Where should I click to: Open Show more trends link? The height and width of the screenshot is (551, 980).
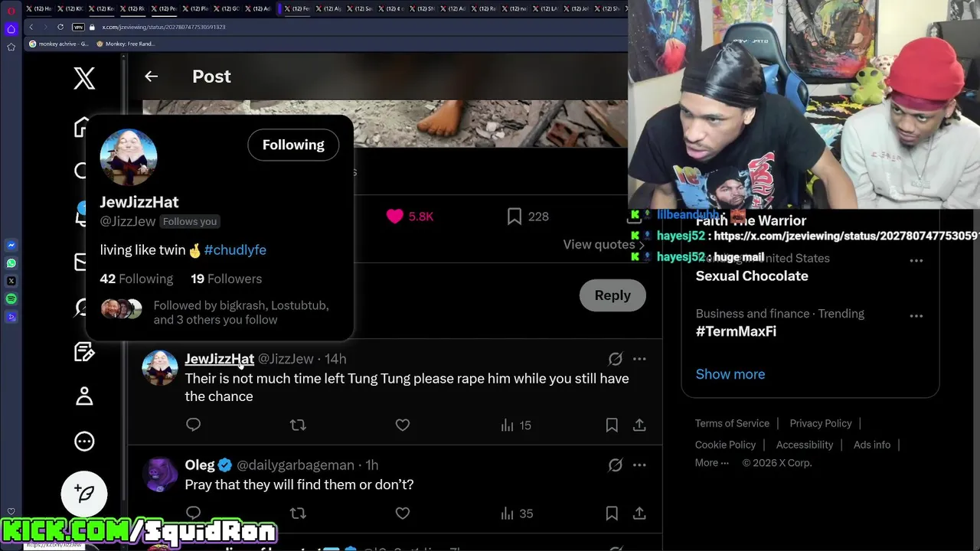[730, 374]
